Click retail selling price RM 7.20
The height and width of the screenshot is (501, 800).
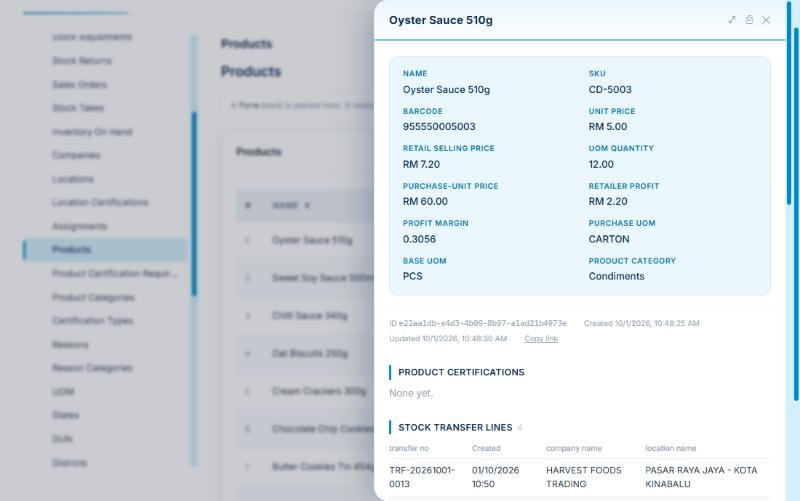click(x=421, y=164)
